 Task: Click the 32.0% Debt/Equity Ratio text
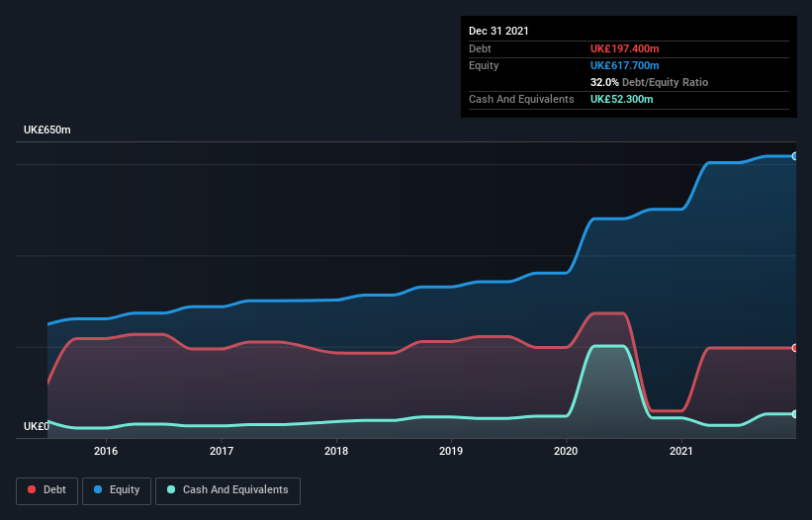point(649,82)
